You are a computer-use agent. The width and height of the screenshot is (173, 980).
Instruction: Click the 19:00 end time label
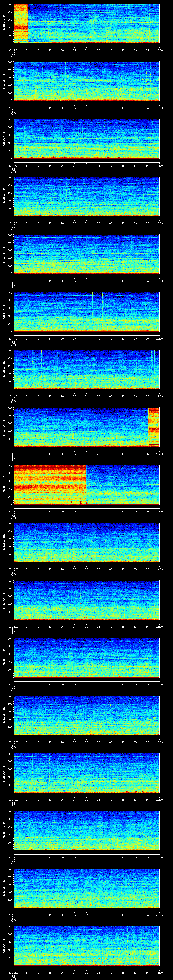(x=160, y=281)
